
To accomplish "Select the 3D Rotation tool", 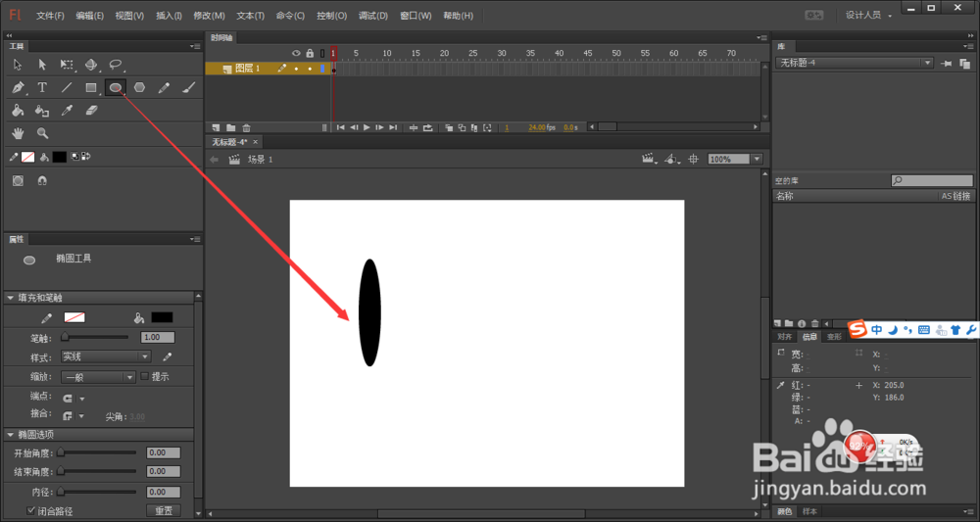I will 91,65.
